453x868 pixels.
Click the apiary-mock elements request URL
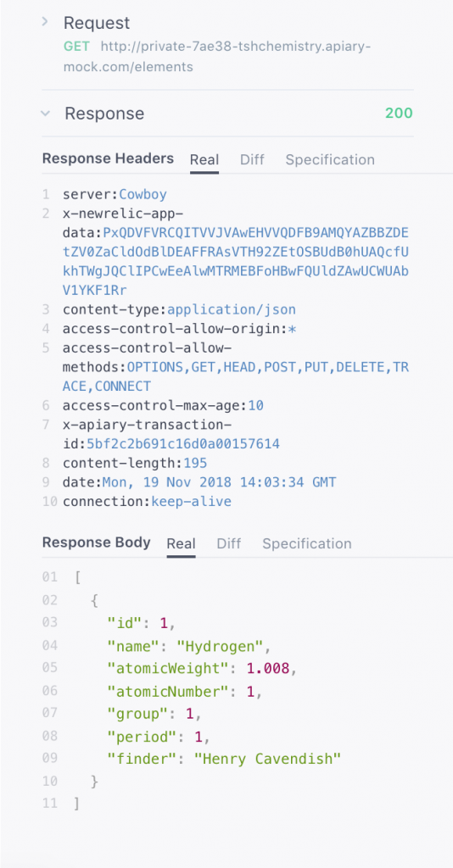[x=216, y=57]
